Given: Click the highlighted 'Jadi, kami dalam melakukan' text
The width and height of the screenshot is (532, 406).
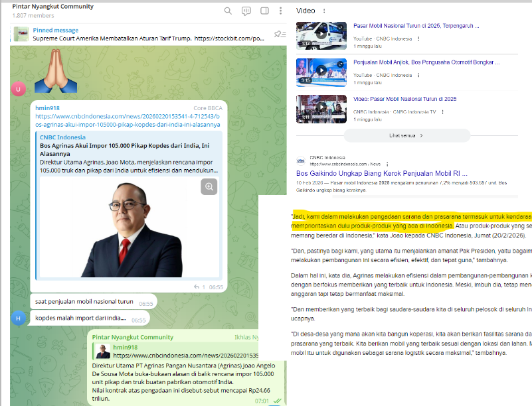Looking at the screenshot, I should tap(412, 221).
